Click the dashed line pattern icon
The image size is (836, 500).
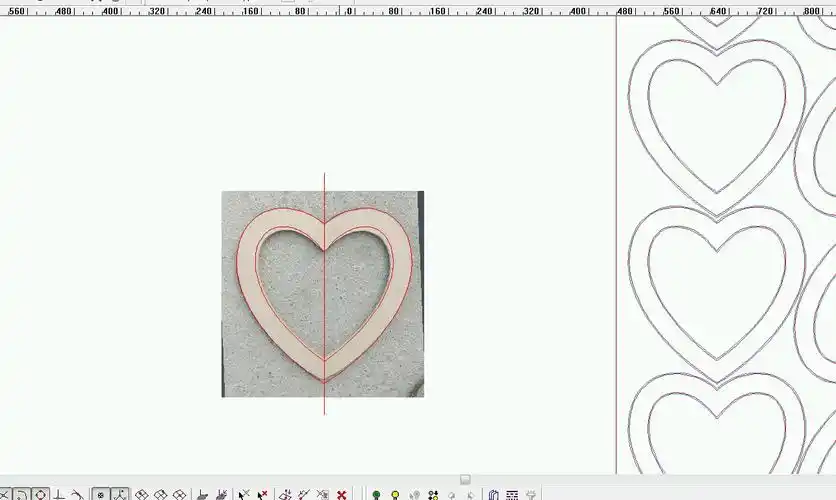pyautogui.click(x=512, y=494)
